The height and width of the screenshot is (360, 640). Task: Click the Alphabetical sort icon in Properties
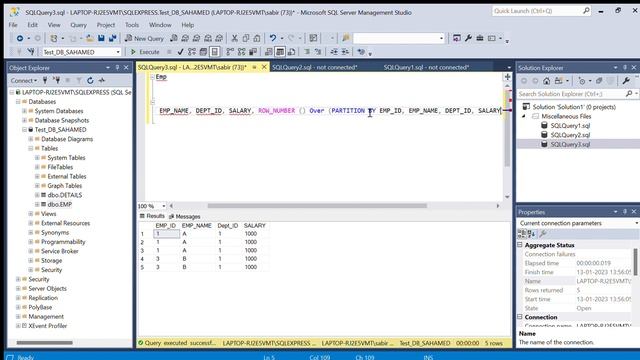531,233
